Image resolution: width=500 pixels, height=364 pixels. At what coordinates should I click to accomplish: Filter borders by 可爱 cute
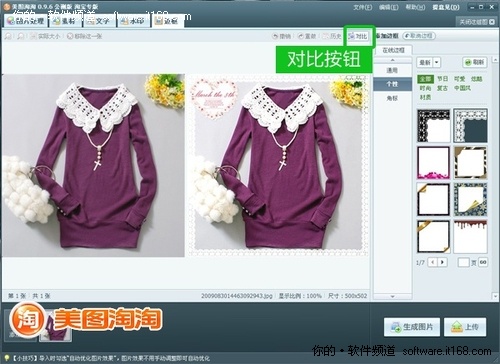point(459,79)
